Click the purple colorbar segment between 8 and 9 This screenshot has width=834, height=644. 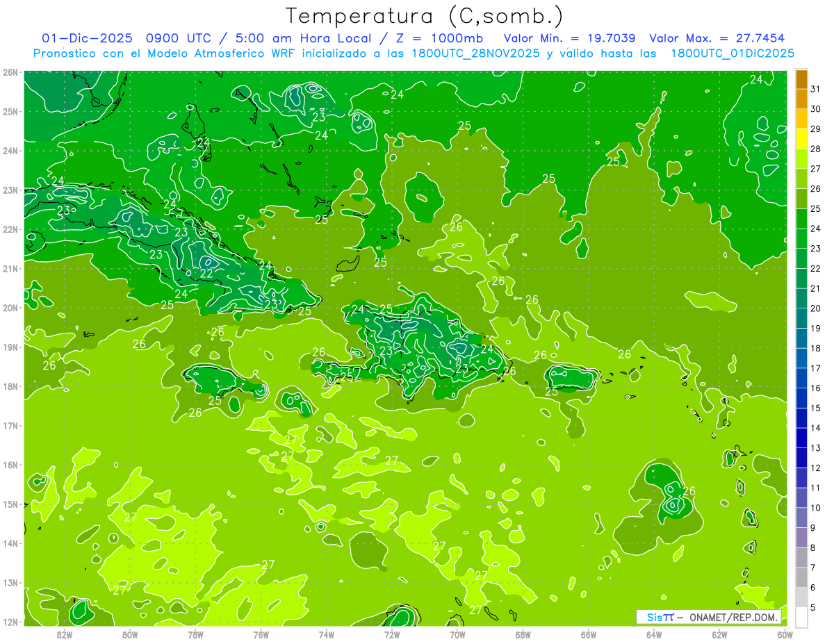(x=801, y=538)
